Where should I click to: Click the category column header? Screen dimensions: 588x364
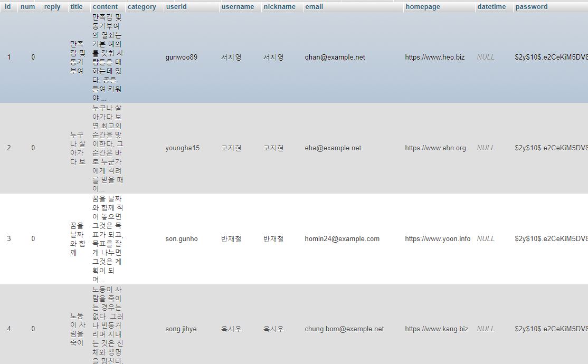click(x=142, y=7)
